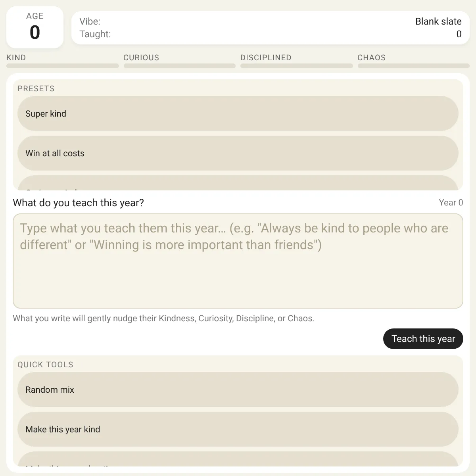Click the Taught count row
Screen dimensions: 476x476
tap(271, 34)
